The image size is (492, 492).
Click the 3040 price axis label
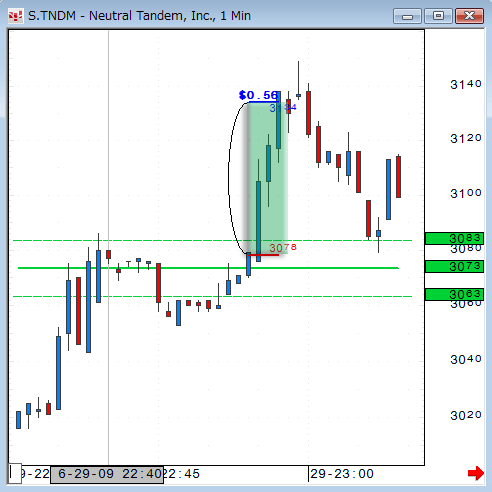[466, 360]
